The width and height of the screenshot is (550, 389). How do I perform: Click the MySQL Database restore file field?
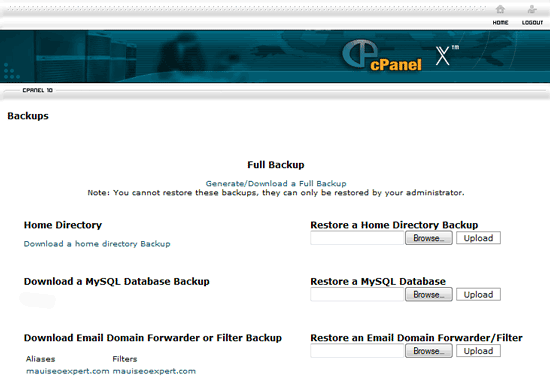357,295
